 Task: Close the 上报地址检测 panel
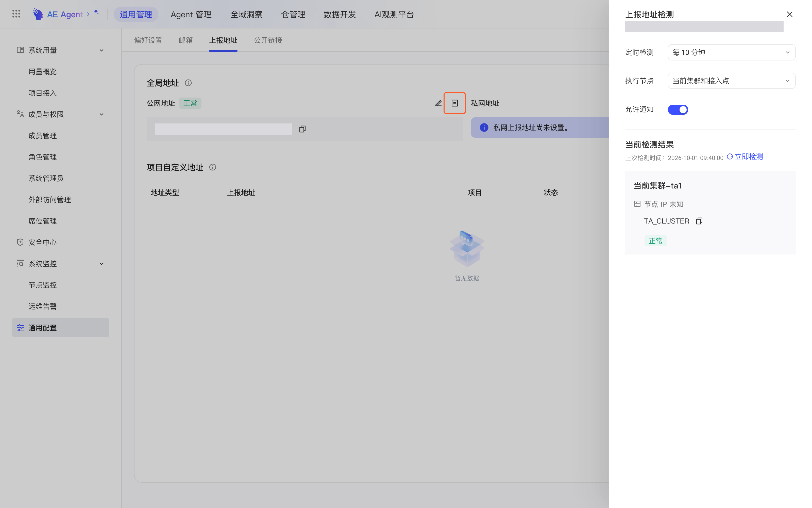click(x=789, y=14)
